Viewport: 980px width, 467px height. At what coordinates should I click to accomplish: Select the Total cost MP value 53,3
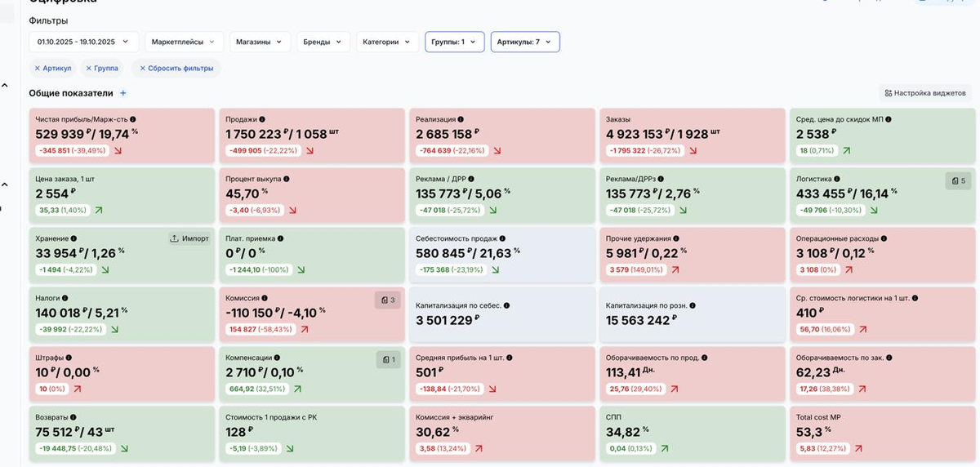point(808,432)
